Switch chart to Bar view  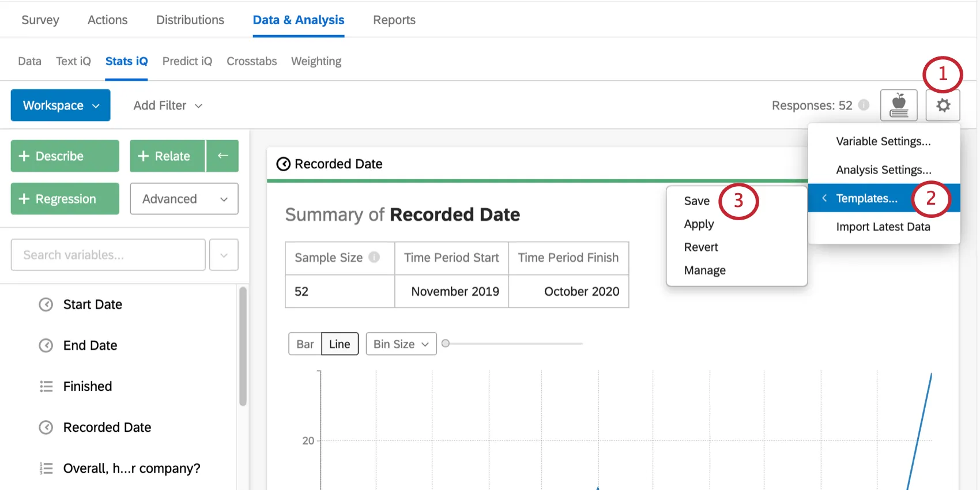pos(305,344)
